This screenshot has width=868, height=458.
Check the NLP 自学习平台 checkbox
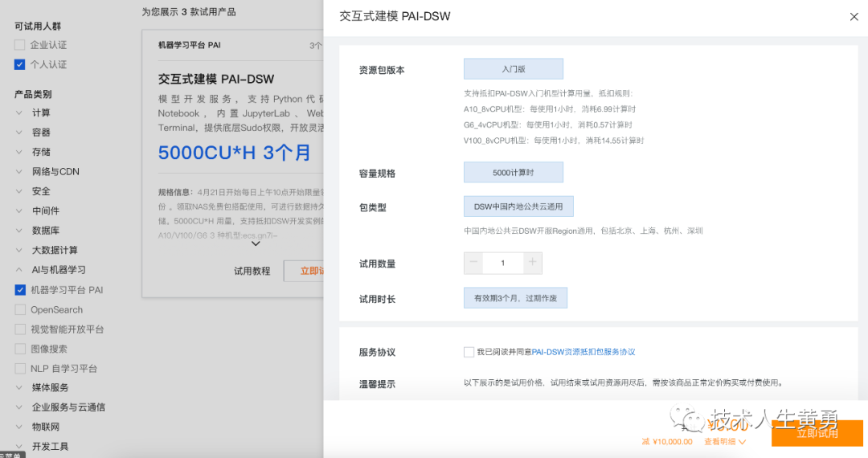pyautogui.click(x=20, y=368)
